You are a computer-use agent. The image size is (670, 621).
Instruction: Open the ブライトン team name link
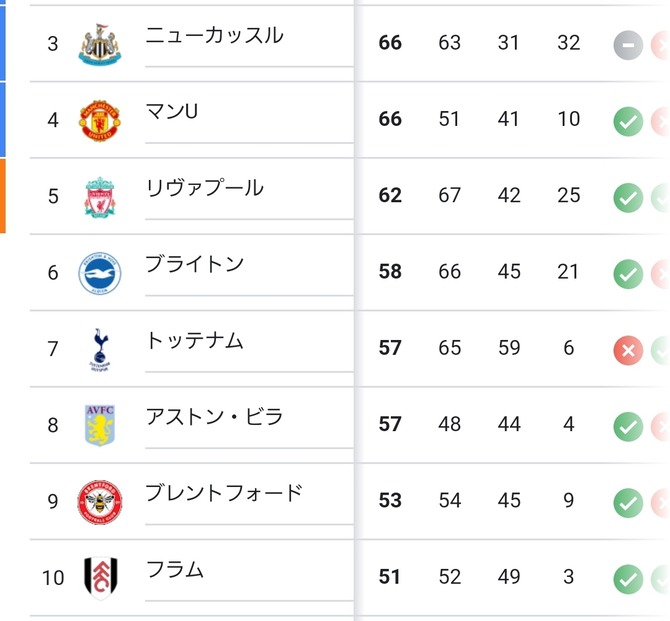tap(194, 264)
